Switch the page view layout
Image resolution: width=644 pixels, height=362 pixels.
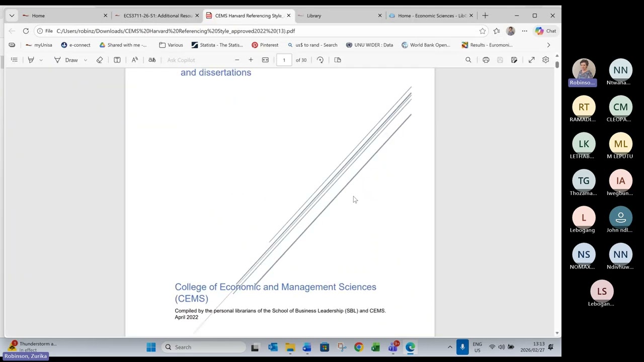point(338,60)
